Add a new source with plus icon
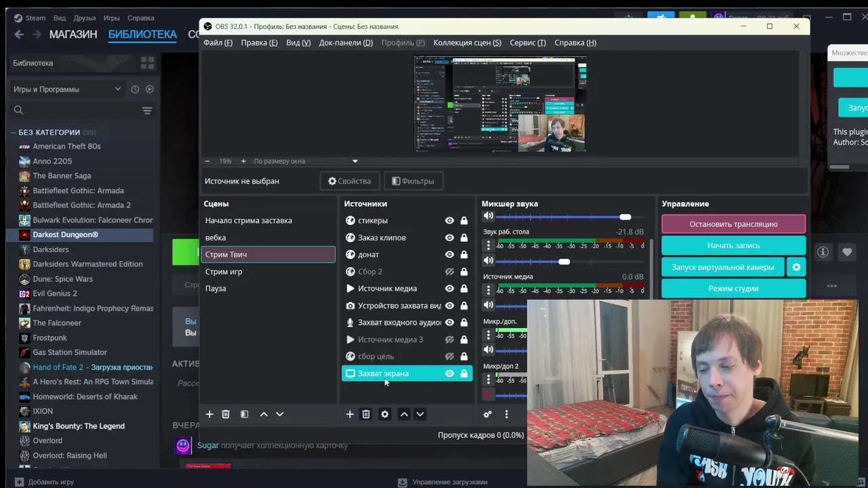Screen dimensions: 868x488 (350, 414)
